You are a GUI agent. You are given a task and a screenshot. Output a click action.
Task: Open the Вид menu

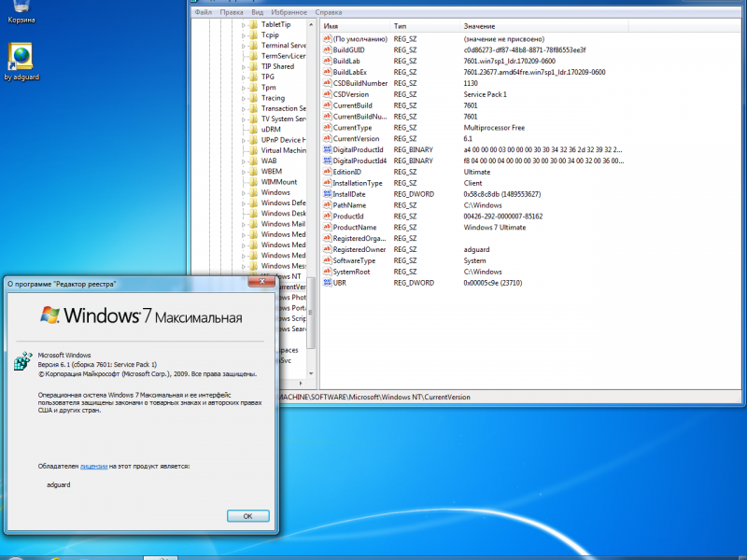[x=258, y=12]
